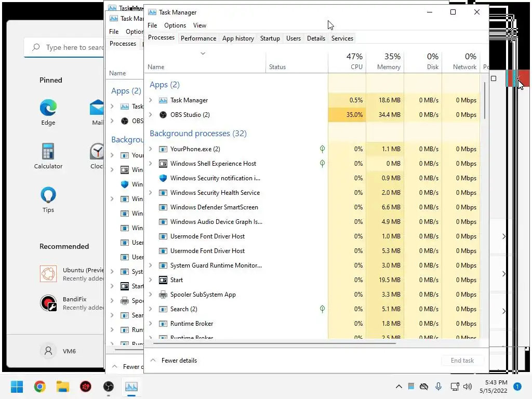
Task: Click the suspended leaf icon for Search
Action: point(322,309)
